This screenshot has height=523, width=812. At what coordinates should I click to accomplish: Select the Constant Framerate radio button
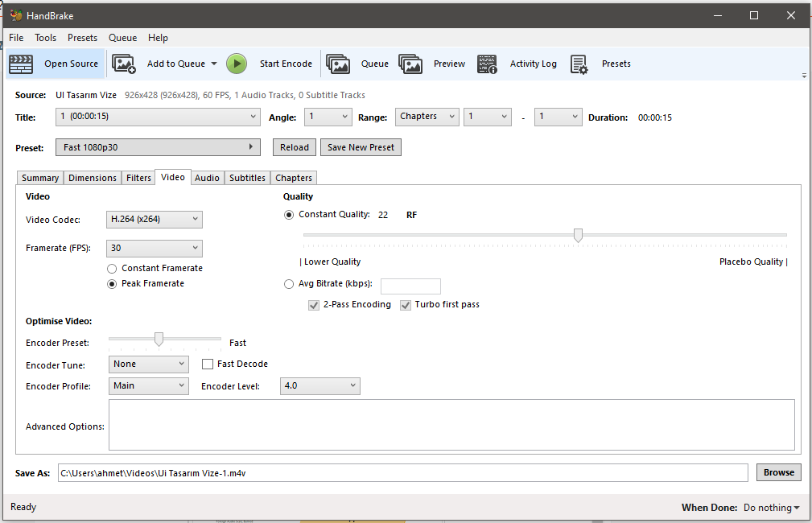(112, 269)
